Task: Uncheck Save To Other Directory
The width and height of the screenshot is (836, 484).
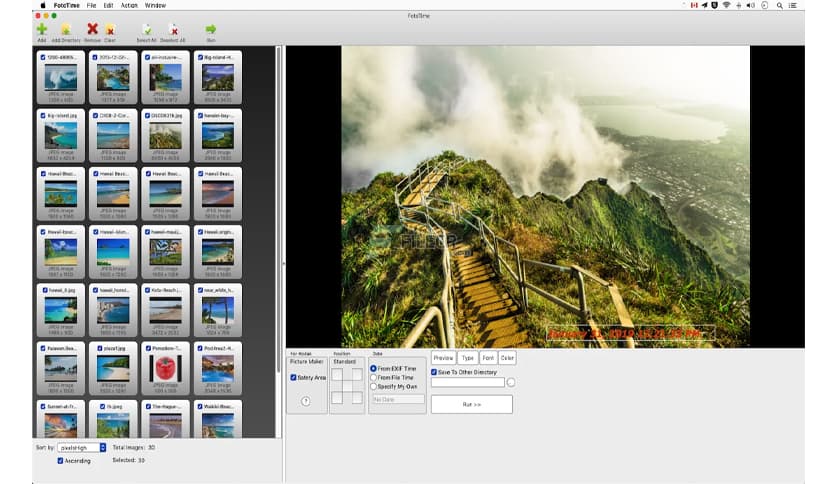Action: pyautogui.click(x=434, y=372)
